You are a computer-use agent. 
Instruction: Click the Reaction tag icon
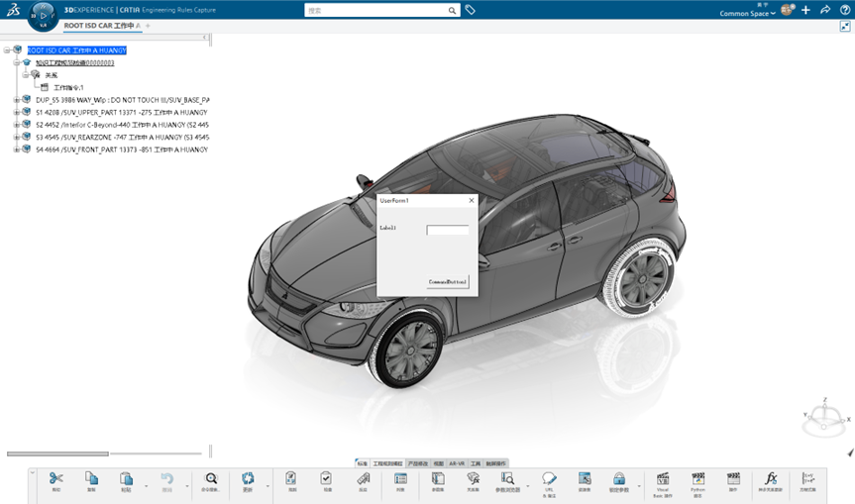363,478
